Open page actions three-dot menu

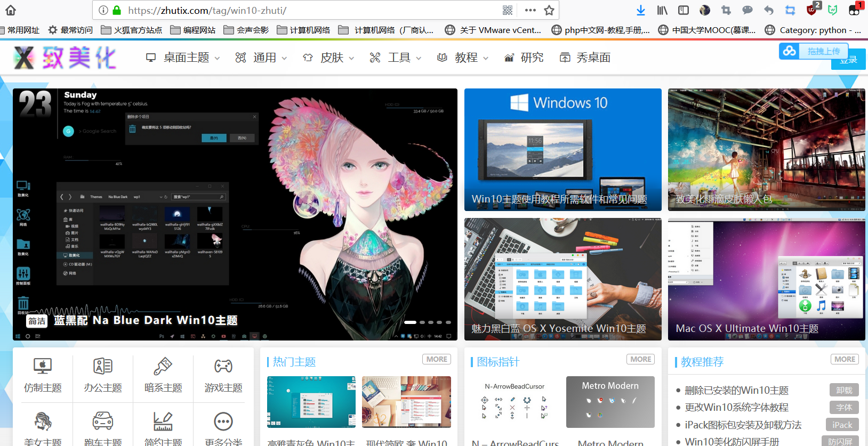[530, 10]
